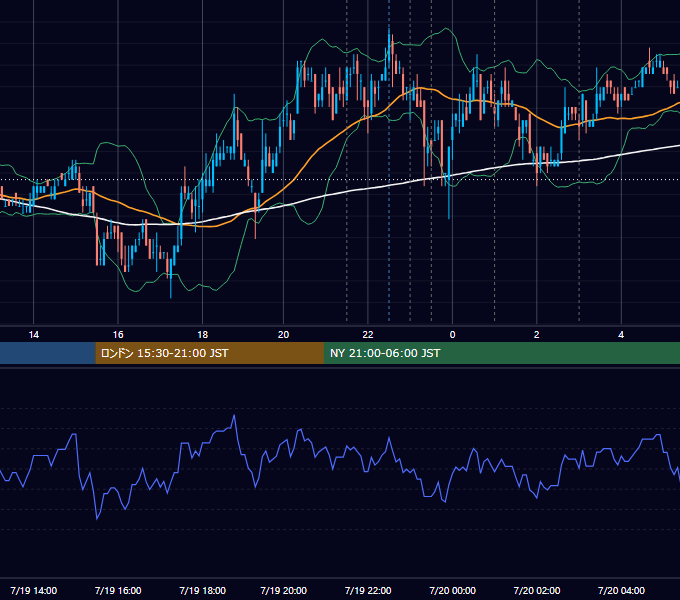This screenshot has width=680, height=600.
Task: Click the hour label 20 on time axis
Action: pyautogui.click(x=283, y=335)
